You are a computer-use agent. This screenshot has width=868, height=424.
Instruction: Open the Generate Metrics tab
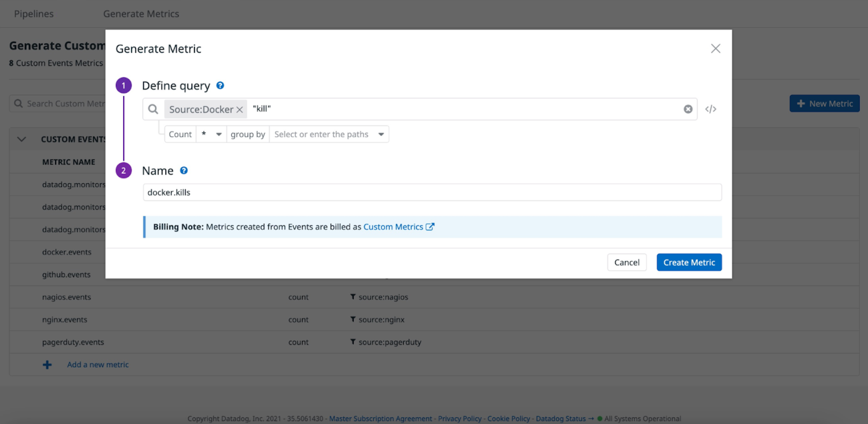[141, 14]
